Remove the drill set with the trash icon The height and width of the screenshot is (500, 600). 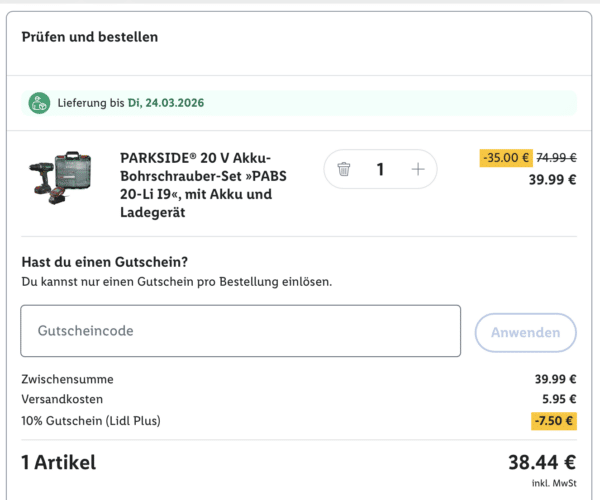344,169
